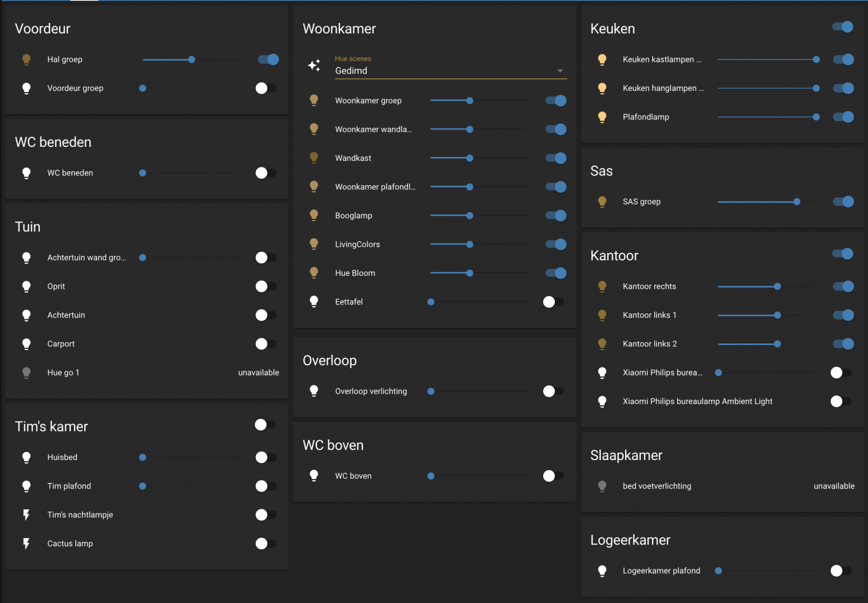Open the Hue scenes dropdown arrow
Viewport: 868px width, 603px height.
click(x=560, y=71)
